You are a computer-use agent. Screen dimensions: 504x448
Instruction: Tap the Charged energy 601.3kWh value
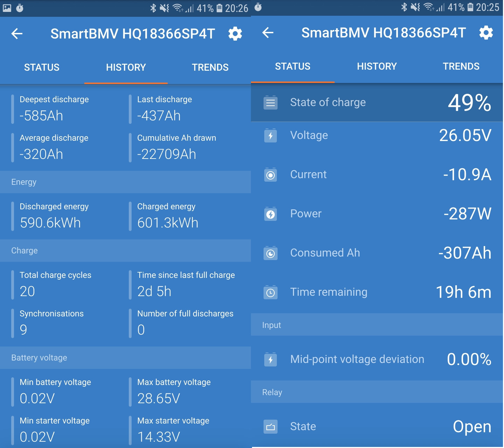pyautogui.click(x=168, y=223)
